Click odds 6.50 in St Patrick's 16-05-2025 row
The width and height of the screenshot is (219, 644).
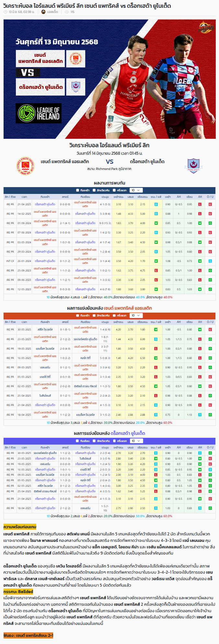point(143,358)
